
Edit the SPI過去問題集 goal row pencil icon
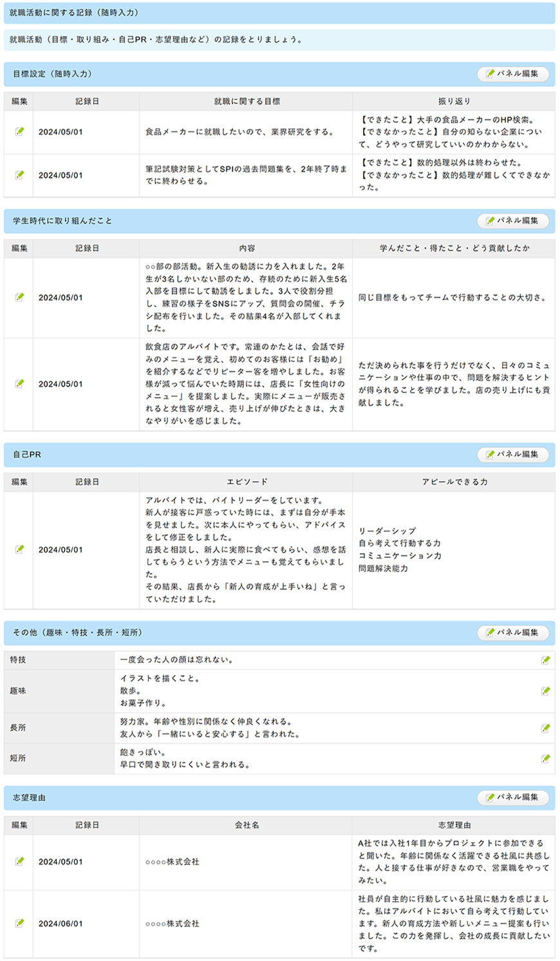(19, 175)
